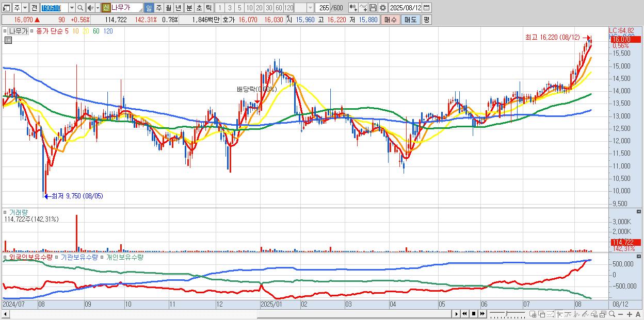Open the dropdown after 120 interval

coord(310,8)
